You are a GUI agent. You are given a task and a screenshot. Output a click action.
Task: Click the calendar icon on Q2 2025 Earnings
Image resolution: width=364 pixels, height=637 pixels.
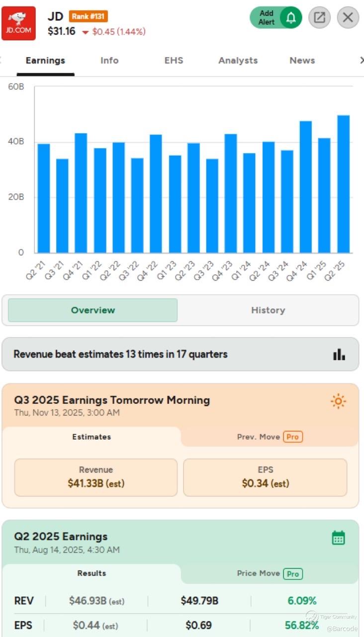[x=338, y=538]
